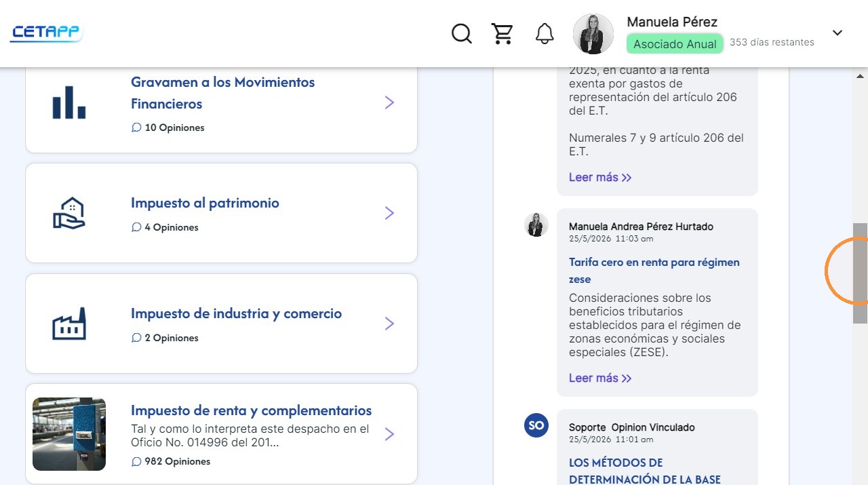Click the 10 Opiniones comment icon
Screen dimensions: 868x485
136,128
